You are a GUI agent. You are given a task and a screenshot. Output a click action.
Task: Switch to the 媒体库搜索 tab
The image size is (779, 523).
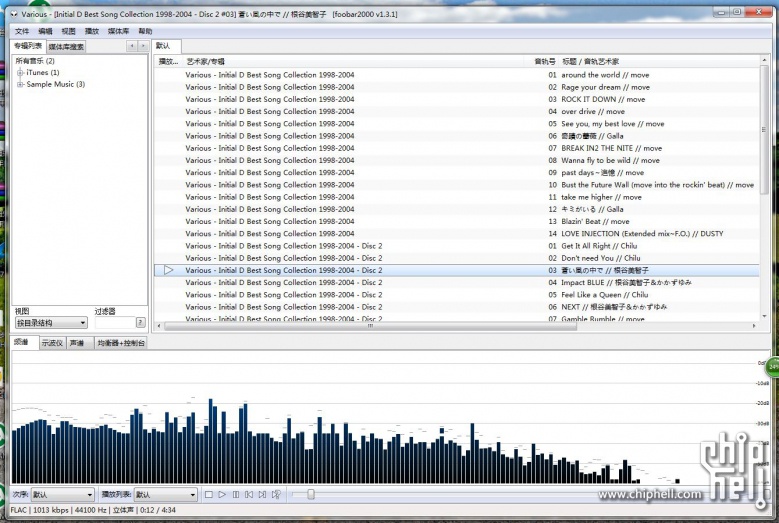coord(66,47)
